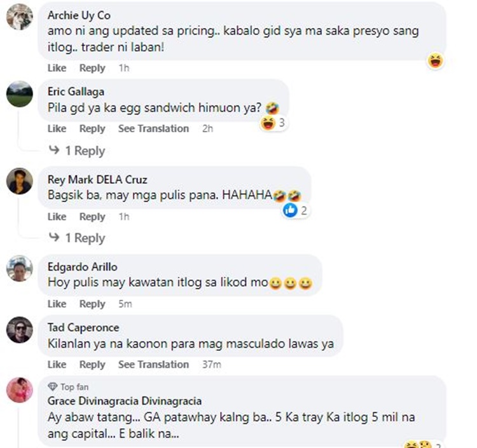Click Eric Gallaga's avatar thumbnail
The image size is (477, 448).
click(20, 94)
